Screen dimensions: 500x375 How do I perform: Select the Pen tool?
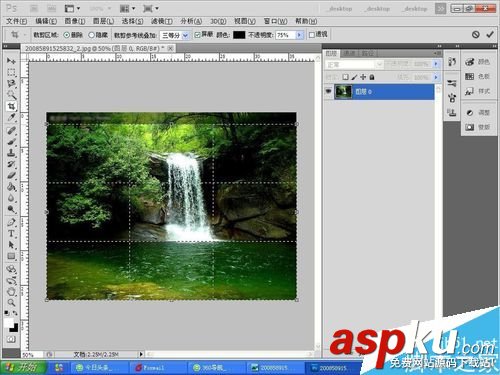(11, 222)
